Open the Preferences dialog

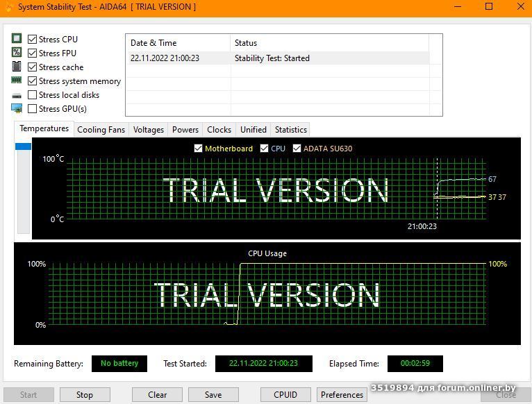[342, 395]
